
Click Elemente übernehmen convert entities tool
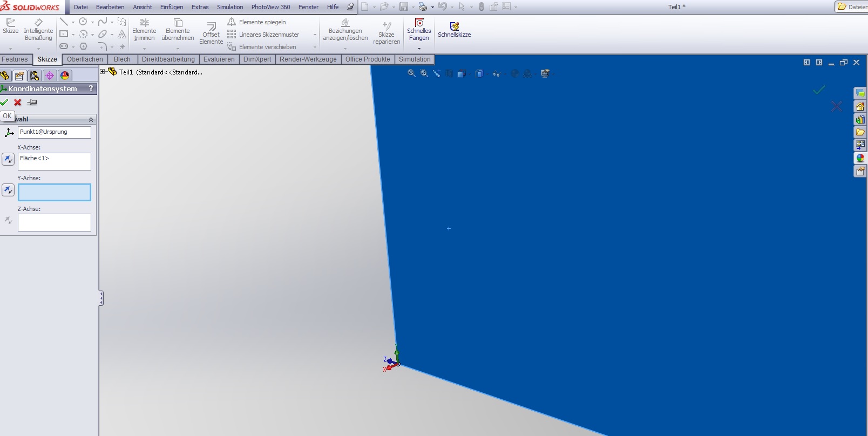[x=178, y=30]
